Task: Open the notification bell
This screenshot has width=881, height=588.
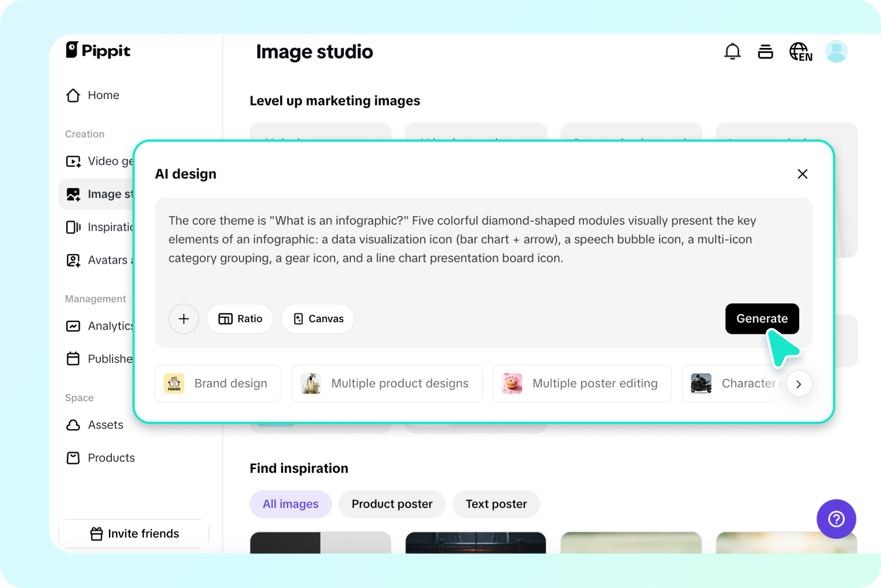Action: (x=732, y=51)
